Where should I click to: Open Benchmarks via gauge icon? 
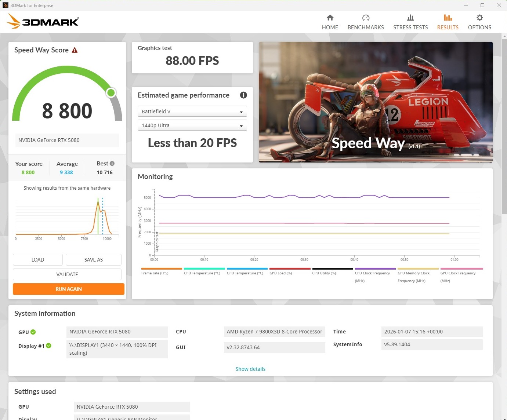point(365,18)
